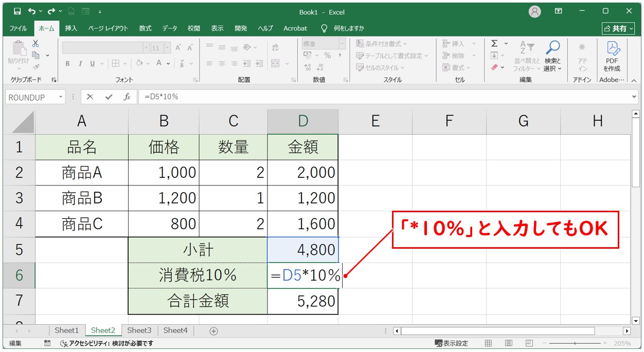This screenshot has width=644, height=352.
Task: Click the fill color bucket icon
Action: [139, 64]
